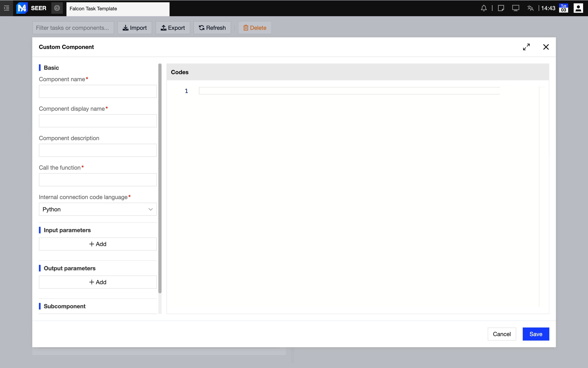Open the monitor display icon
The image size is (588, 368).
coord(516,8)
